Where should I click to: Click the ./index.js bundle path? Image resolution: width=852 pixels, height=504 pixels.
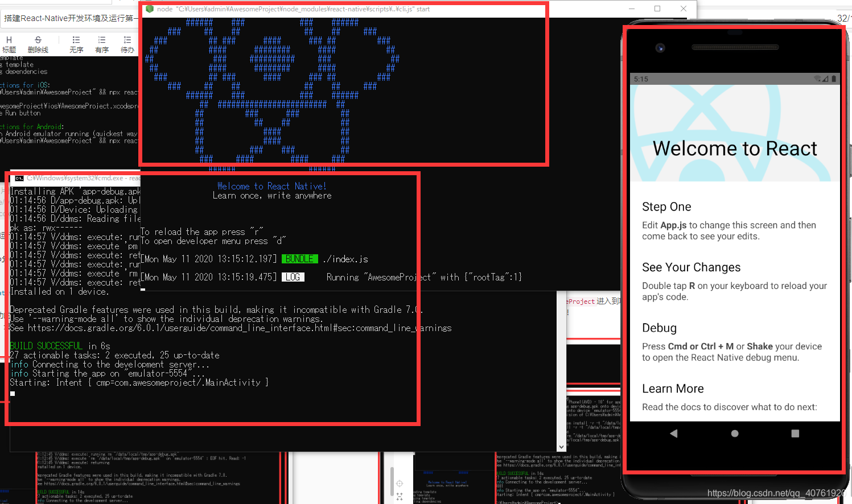(x=345, y=259)
